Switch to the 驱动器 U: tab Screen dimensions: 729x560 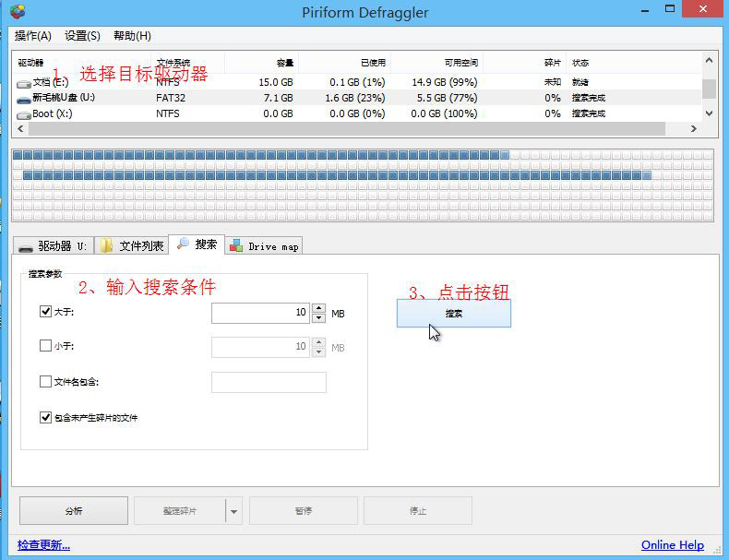[x=54, y=245]
